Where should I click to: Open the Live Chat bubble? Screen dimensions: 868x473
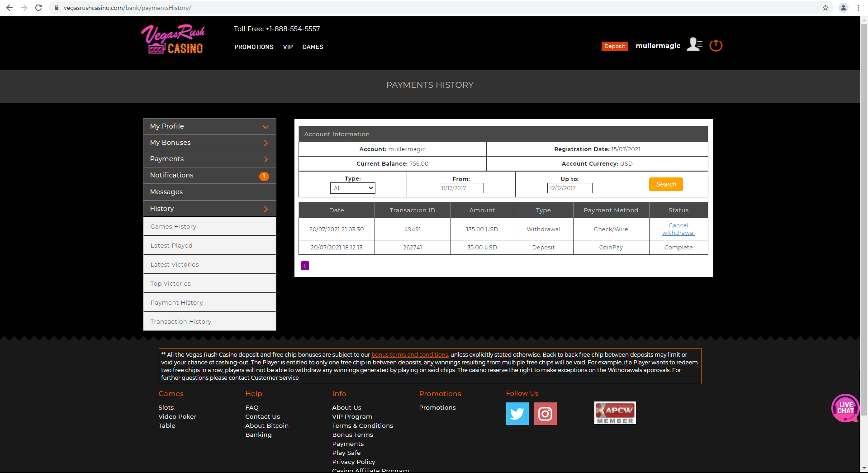tap(844, 408)
